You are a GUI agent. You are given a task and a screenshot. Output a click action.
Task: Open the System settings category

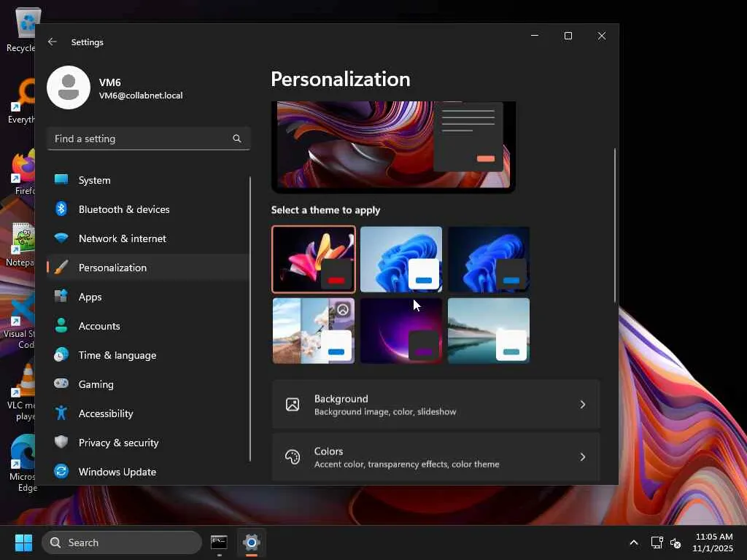point(95,180)
